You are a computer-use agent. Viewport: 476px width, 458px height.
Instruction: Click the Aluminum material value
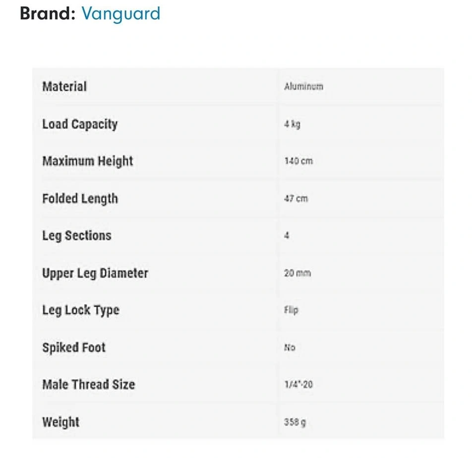(x=303, y=86)
